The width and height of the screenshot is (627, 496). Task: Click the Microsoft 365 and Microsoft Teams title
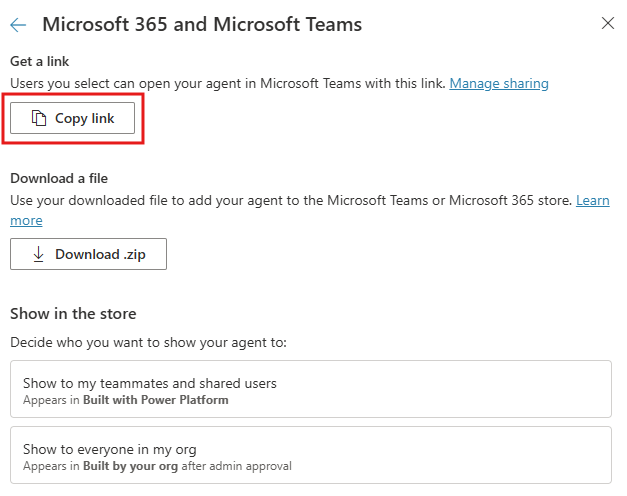pos(202,24)
